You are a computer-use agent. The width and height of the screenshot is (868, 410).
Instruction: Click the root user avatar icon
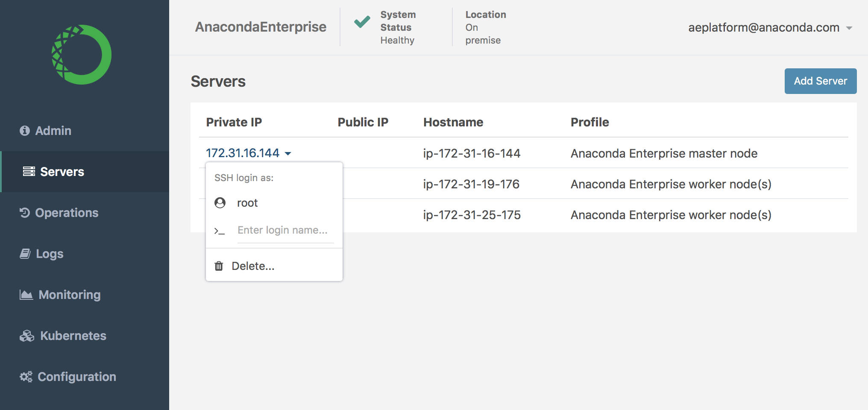click(x=220, y=203)
